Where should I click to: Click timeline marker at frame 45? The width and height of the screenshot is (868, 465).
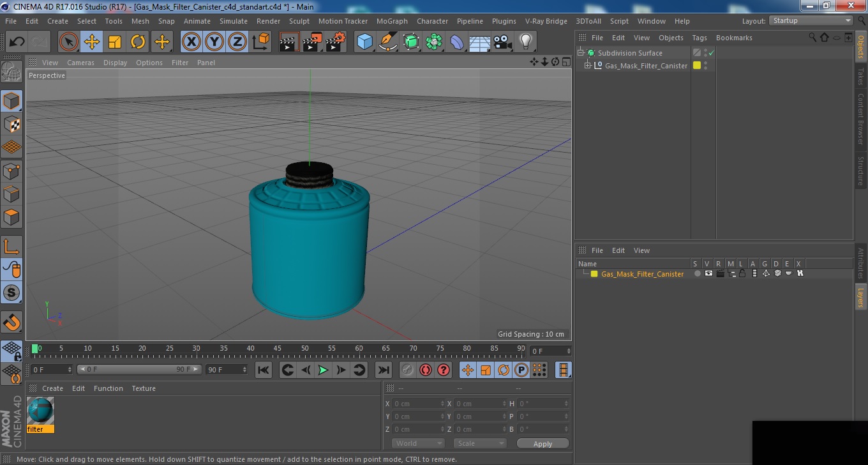[278, 350]
